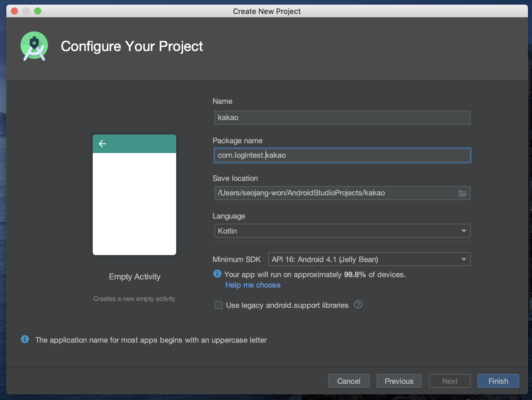This screenshot has width=532, height=400.
Task: Click Finish to create the project
Action: click(498, 381)
